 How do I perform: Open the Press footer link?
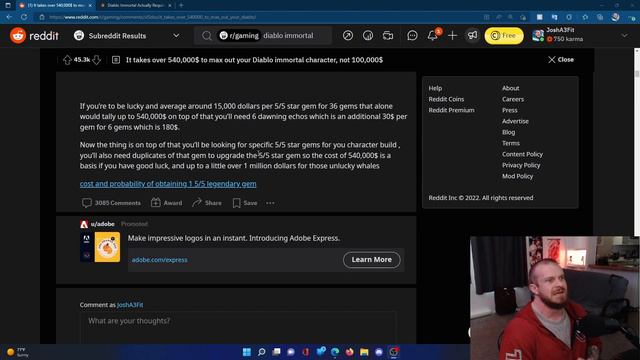pyautogui.click(x=509, y=110)
